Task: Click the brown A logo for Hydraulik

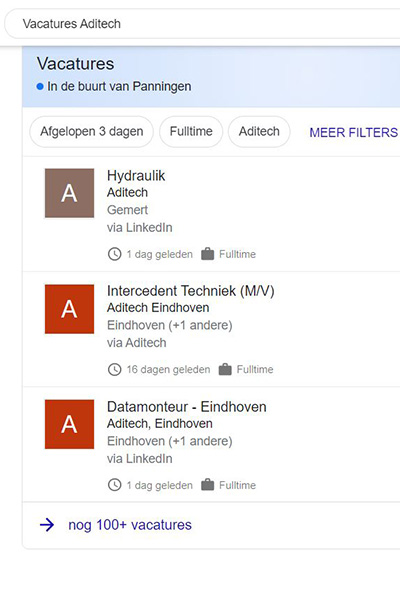Action: point(69,193)
